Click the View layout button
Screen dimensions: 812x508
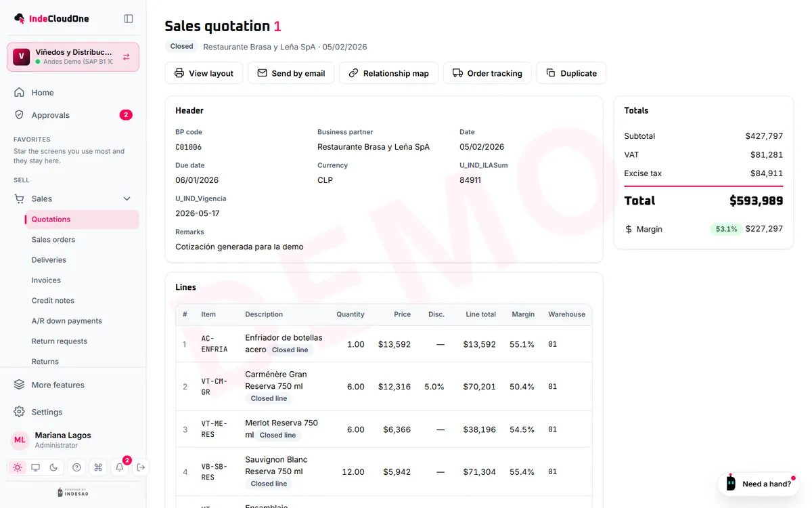click(204, 73)
